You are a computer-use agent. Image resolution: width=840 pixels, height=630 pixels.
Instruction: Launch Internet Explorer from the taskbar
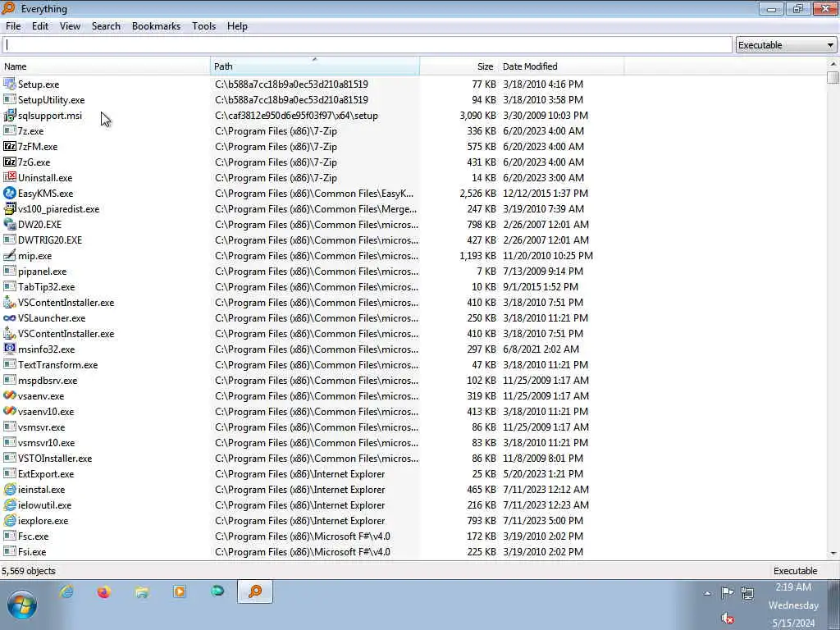tap(66, 591)
